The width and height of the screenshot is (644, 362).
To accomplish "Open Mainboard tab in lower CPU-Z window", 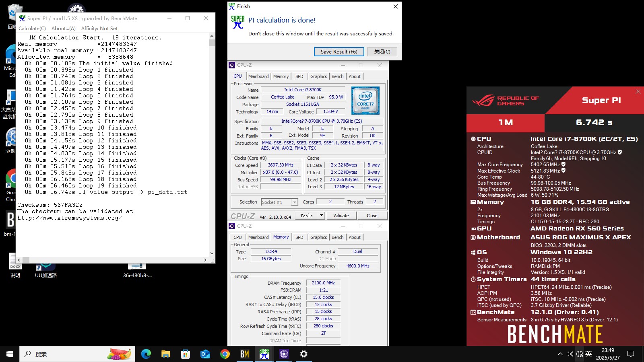I will click(258, 237).
